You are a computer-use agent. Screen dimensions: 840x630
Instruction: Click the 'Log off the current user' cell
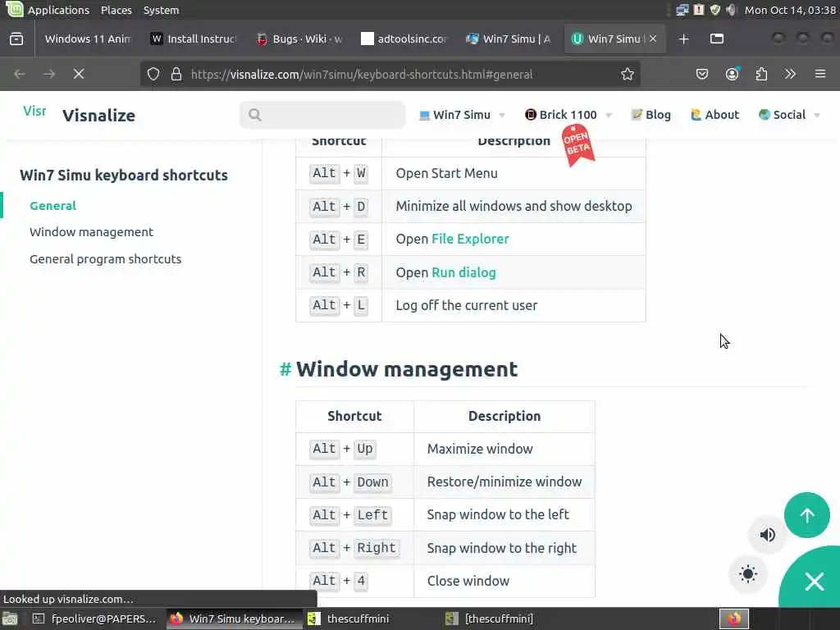tap(514, 305)
